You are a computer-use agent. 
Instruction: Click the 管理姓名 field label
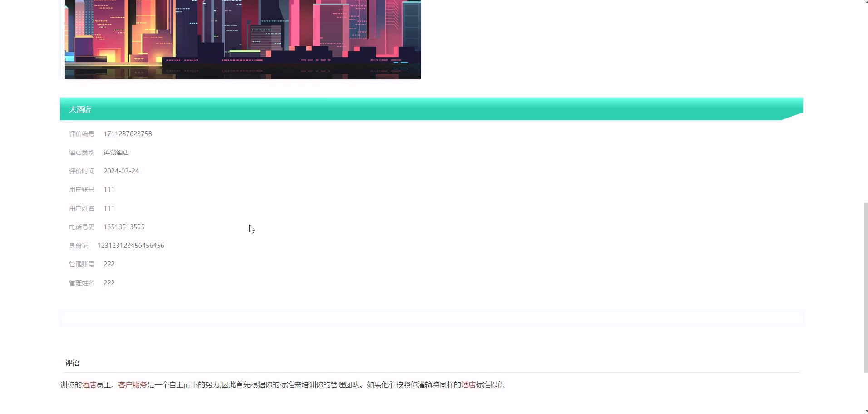[x=82, y=282]
